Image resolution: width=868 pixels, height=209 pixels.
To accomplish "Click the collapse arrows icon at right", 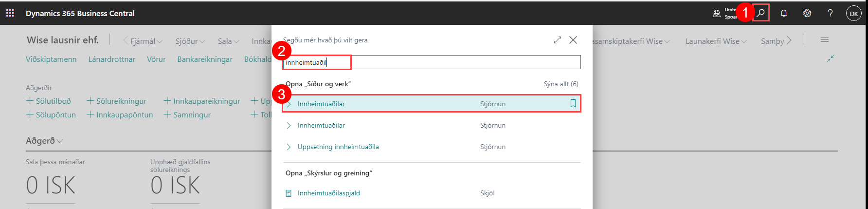I will (x=830, y=58).
